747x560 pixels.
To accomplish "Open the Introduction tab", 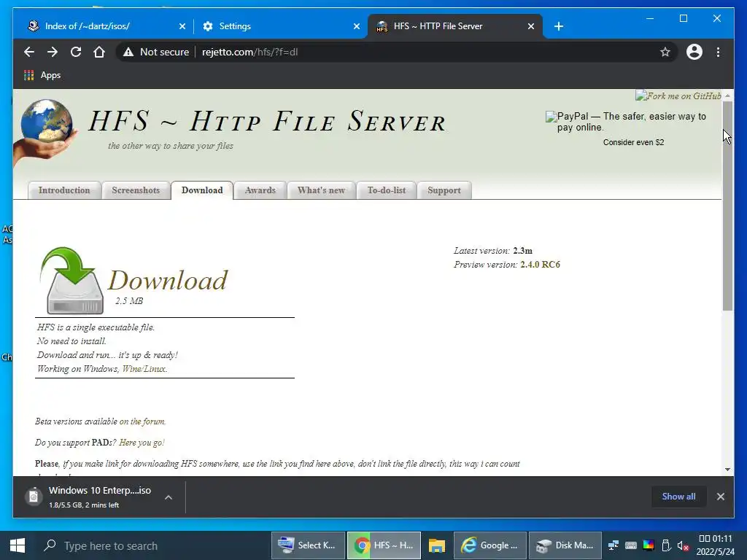I will [64, 190].
